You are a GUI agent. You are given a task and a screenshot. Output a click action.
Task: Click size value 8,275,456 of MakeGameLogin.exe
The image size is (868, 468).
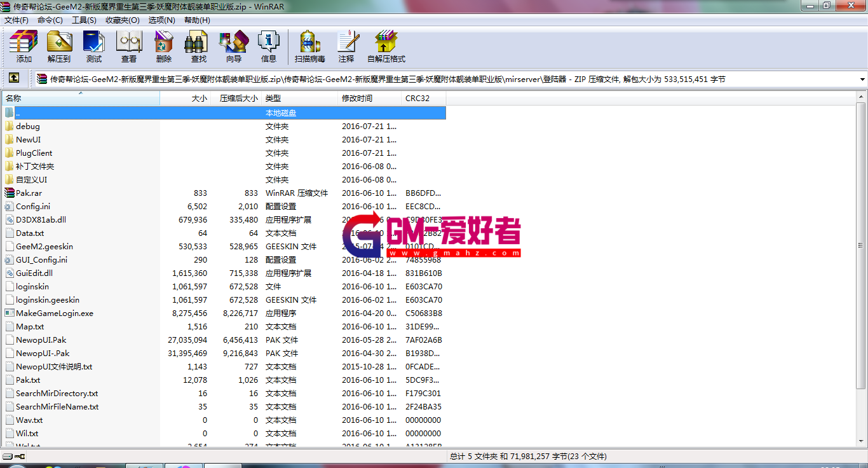pyautogui.click(x=189, y=313)
